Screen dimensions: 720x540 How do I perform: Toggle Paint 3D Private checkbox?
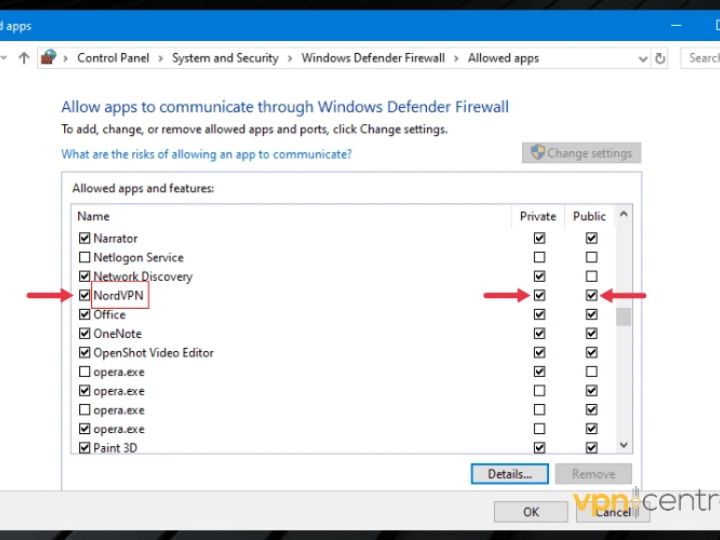[x=540, y=448]
